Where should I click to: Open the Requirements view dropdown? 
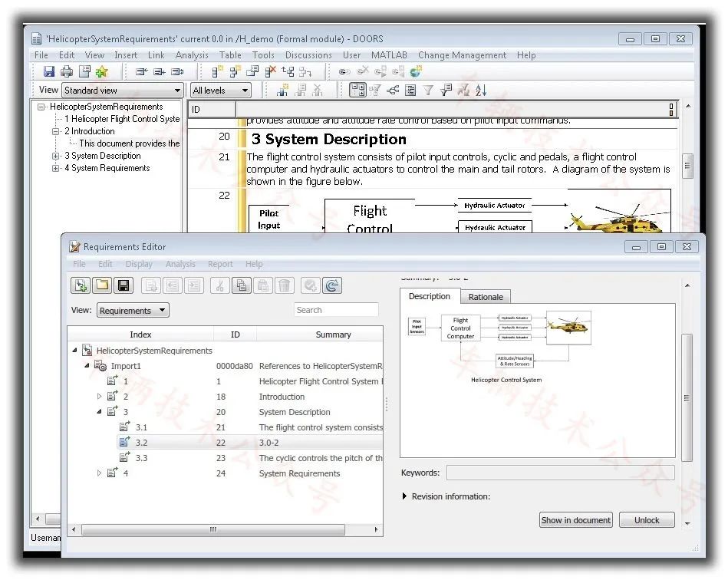point(133,310)
